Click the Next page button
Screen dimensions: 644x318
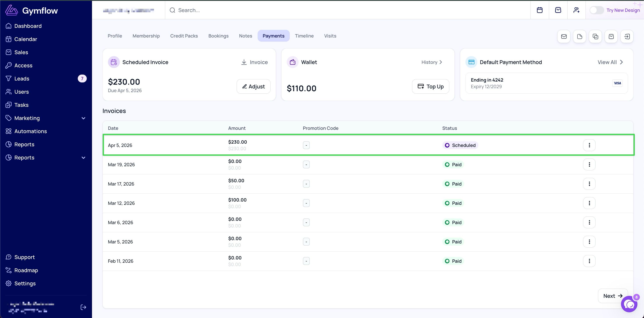tap(613, 296)
